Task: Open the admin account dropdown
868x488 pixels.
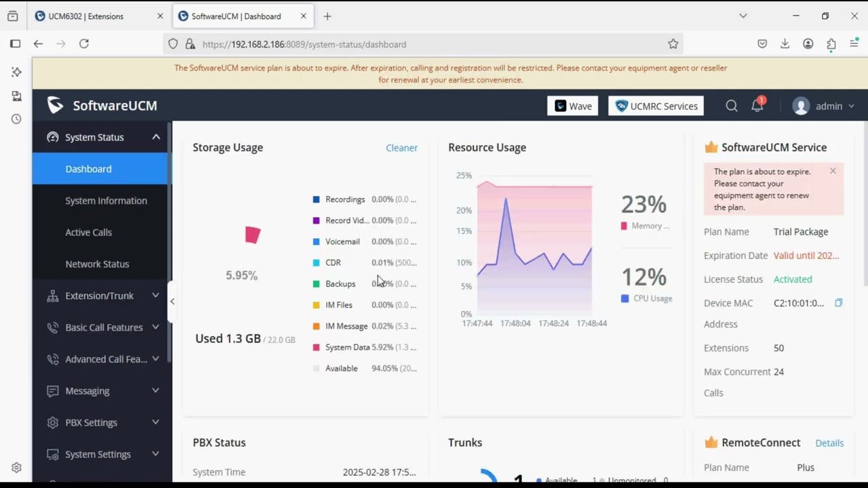Action: click(x=824, y=106)
